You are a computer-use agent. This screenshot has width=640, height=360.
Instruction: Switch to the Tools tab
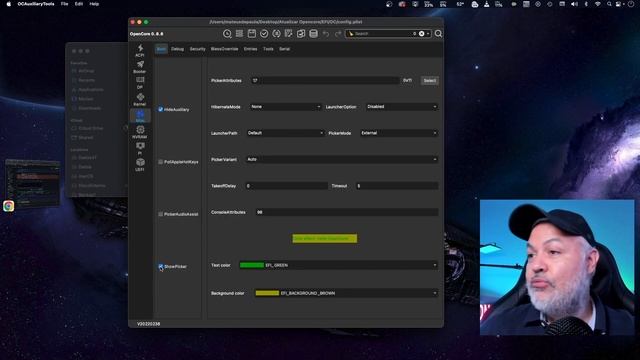[268, 49]
